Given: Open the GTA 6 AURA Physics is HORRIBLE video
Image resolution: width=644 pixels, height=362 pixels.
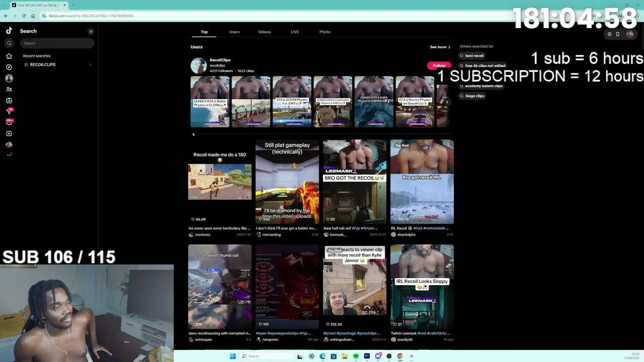Looking at the screenshot, I should tap(374, 102).
